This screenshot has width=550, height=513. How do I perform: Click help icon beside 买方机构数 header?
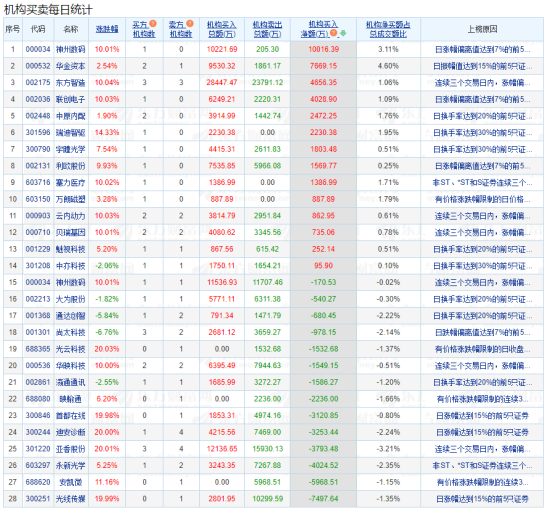153,24
